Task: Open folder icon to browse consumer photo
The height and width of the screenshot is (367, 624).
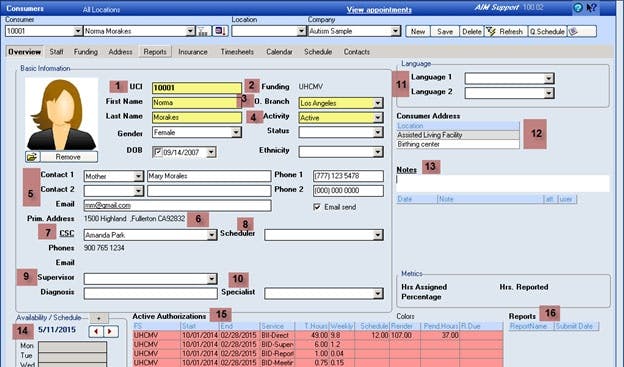Action: click(x=32, y=157)
